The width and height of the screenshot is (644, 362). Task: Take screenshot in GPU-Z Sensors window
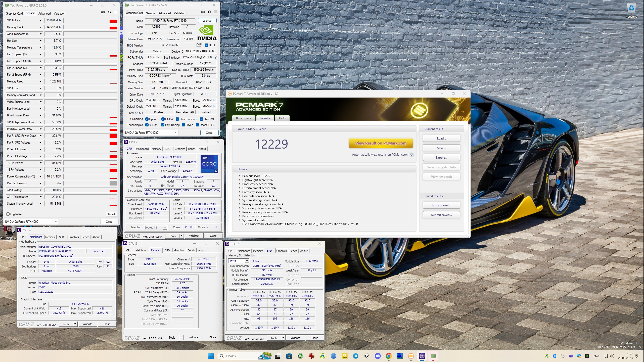pos(103,12)
